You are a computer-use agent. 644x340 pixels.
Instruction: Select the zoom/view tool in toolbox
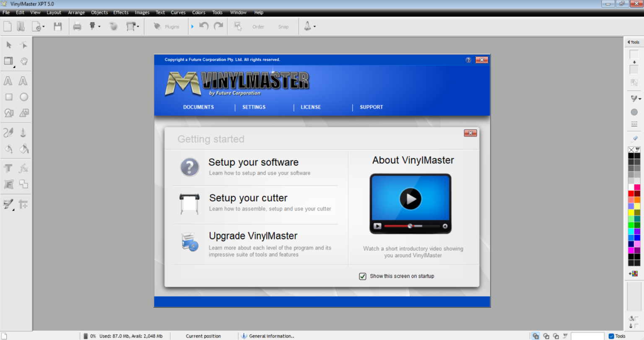[x=8, y=61]
